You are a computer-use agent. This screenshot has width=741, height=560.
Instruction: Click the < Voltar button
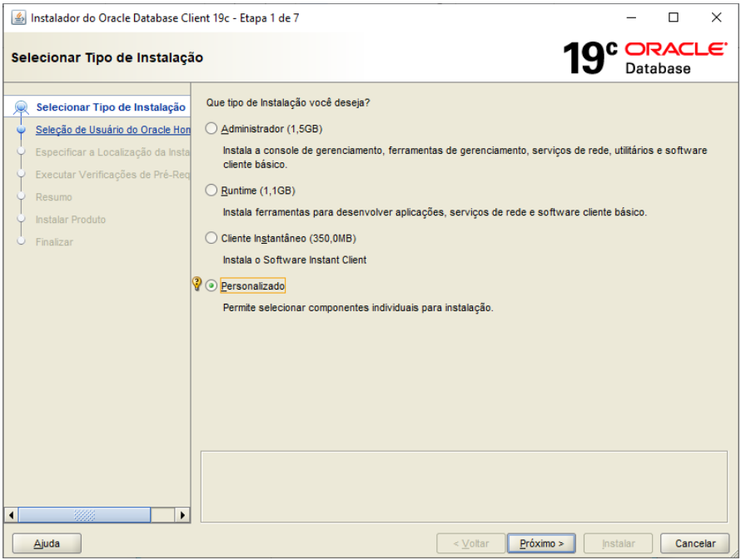coord(471,543)
